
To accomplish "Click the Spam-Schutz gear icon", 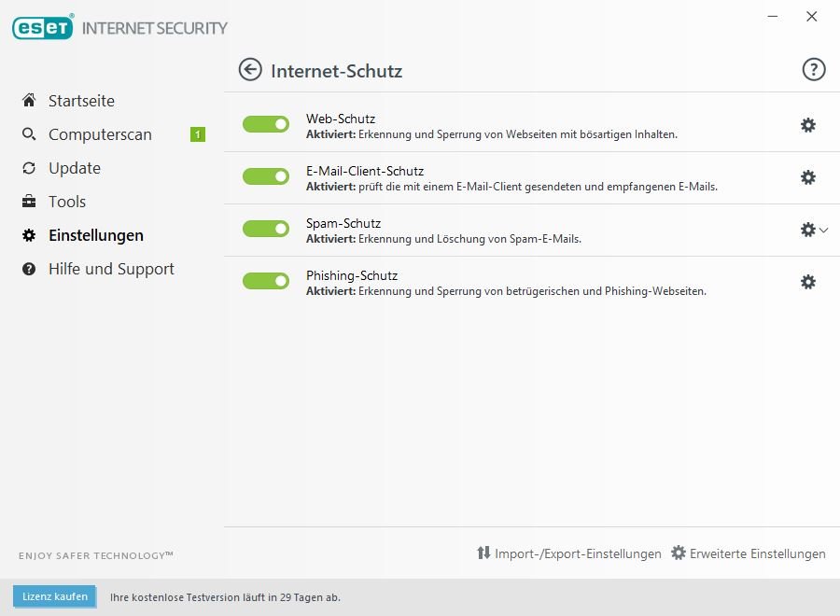I will pos(807,230).
